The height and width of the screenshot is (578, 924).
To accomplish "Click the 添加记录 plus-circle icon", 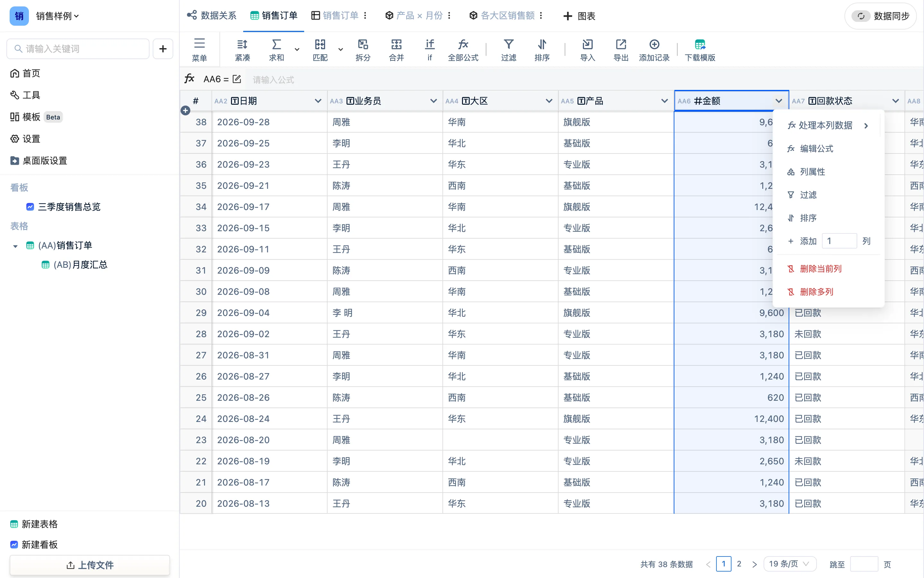I will pos(654,44).
